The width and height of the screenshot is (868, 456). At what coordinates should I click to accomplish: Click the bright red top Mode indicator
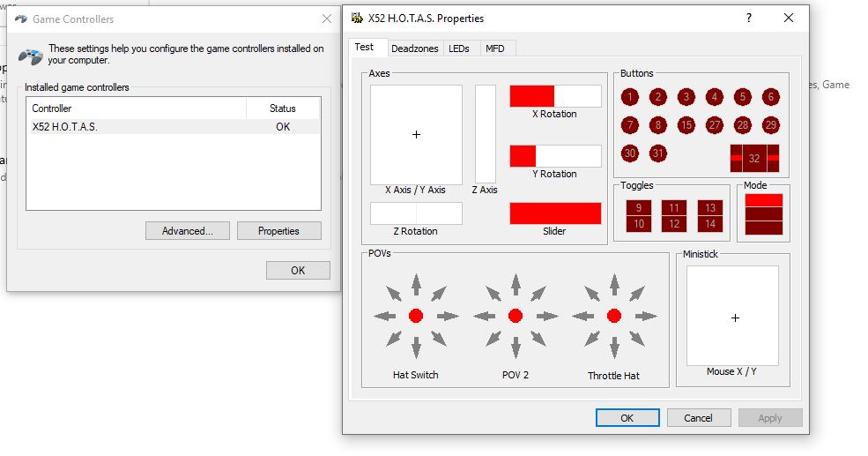coord(764,200)
